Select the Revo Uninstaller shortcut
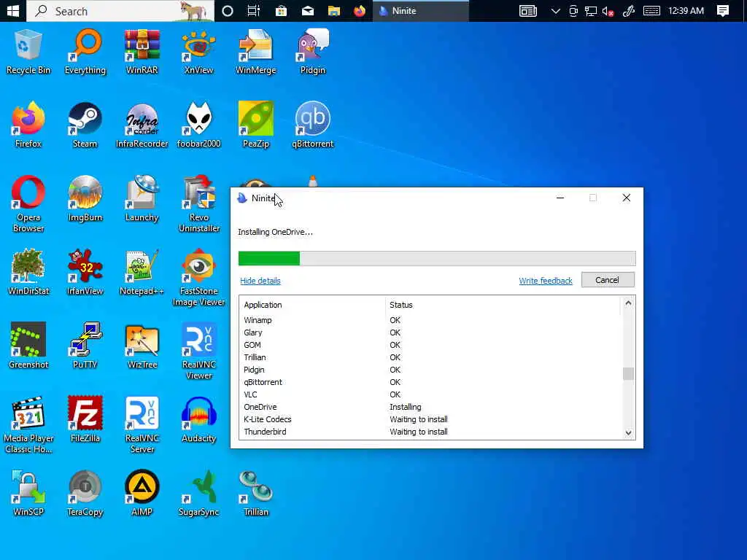The width and height of the screenshot is (747, 560). point(198,204)
